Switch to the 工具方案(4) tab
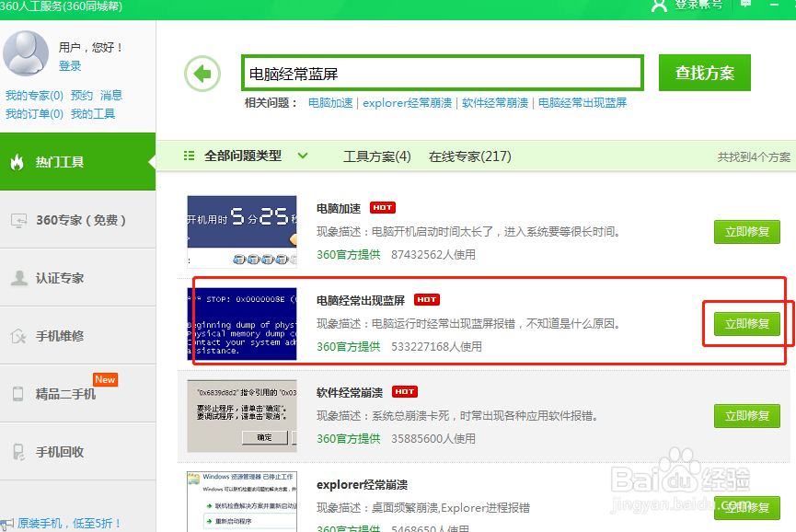The height and width of the screenshot is (532, 796). [376, 156]
